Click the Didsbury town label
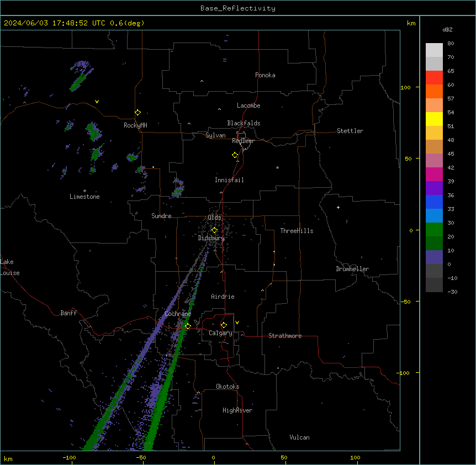476x465 pixels. tap(211, 238)
